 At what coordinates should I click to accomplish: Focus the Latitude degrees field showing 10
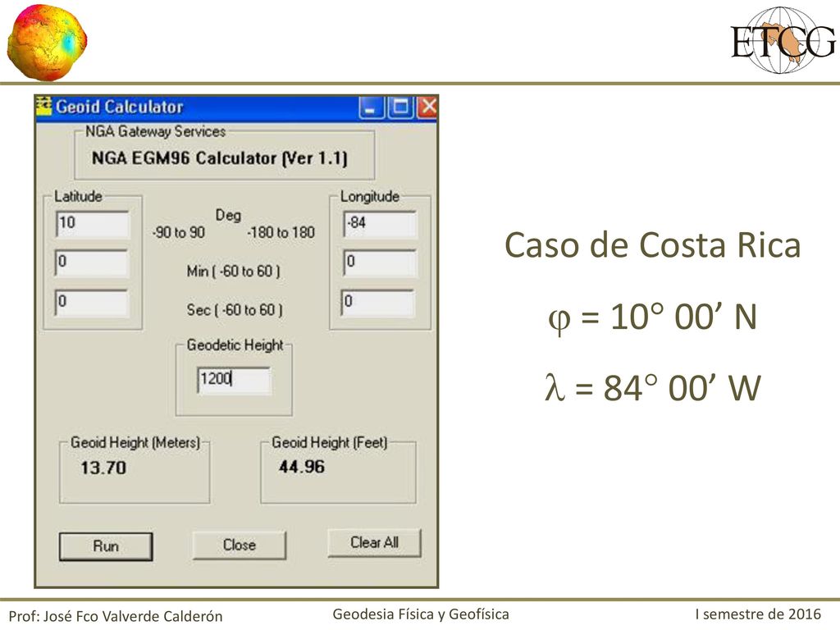pos(92,224)
